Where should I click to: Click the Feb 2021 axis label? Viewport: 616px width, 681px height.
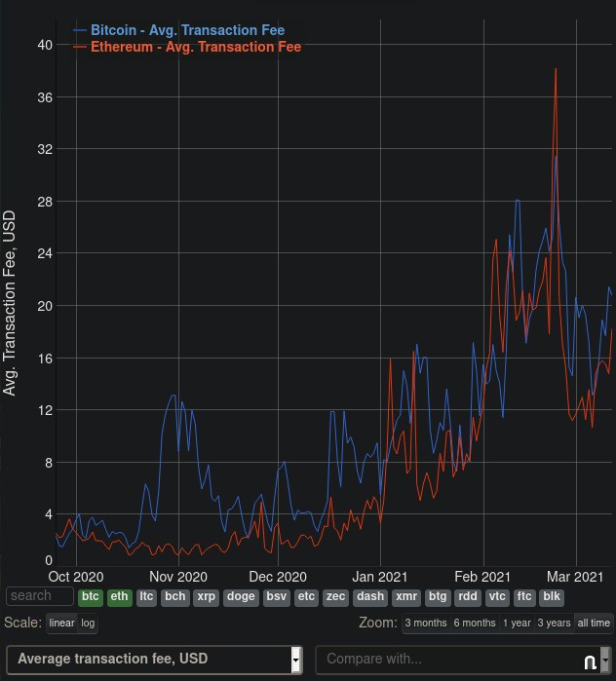[x=482, y=577]
